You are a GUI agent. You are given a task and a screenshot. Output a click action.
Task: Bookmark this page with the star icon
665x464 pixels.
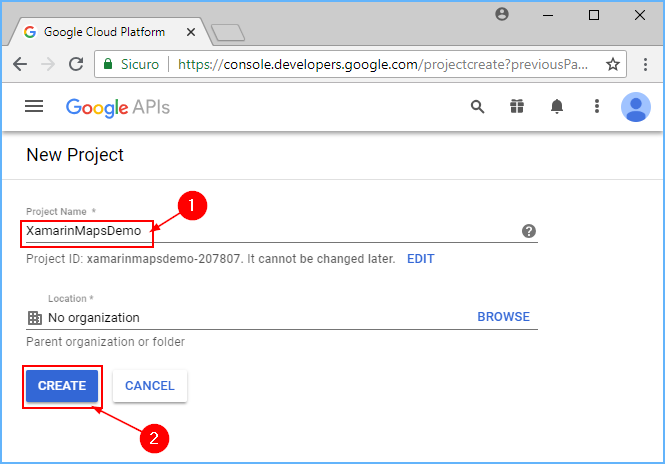(613, 64)
